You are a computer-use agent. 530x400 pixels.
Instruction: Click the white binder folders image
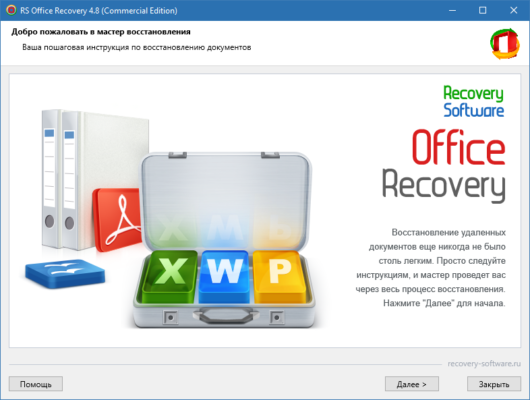pyautogui.click(x=95, y=179)
